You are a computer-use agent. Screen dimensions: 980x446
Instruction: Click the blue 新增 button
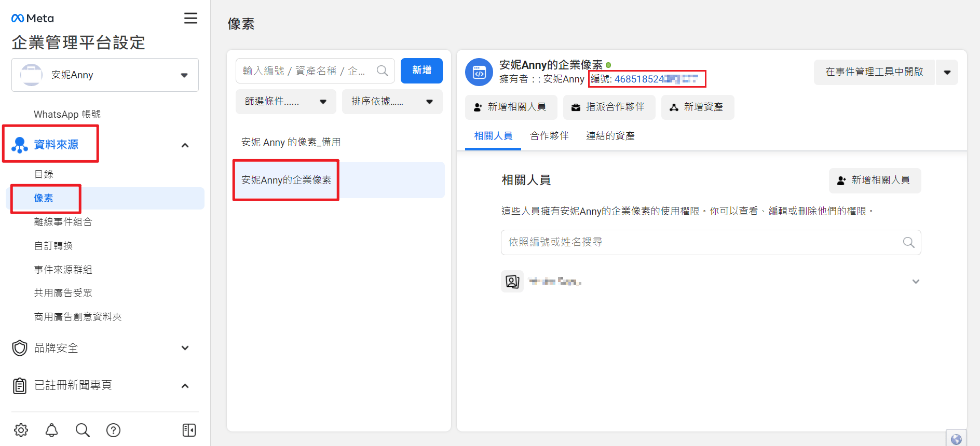click(421, 71)
